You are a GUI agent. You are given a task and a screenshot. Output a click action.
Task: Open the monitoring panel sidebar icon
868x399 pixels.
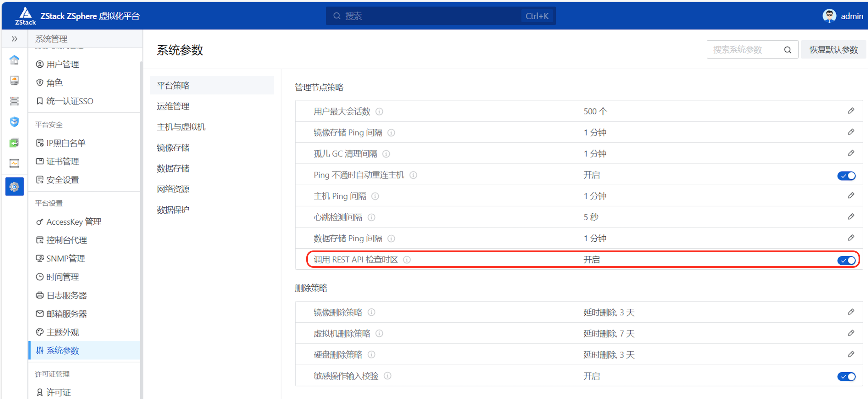[x=14, y=163]
